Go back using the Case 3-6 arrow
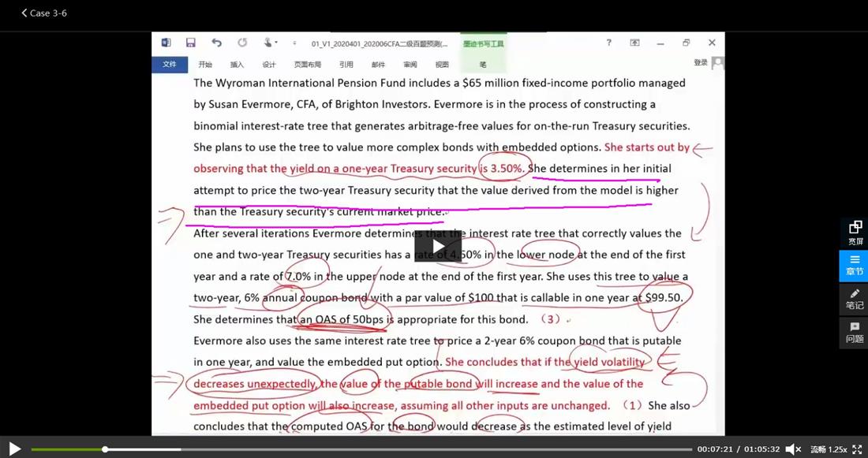The width and height of the screenshot is (868, 458). (24, 13)
